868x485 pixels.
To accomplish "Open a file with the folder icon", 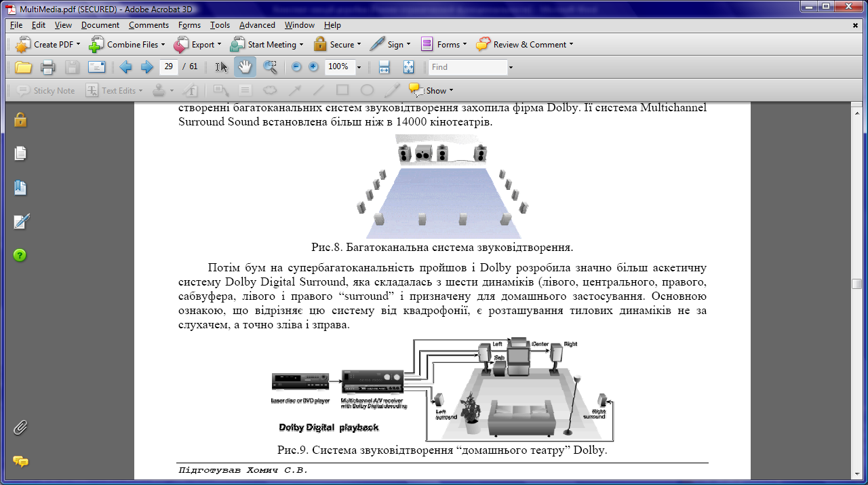I will 24,66.
